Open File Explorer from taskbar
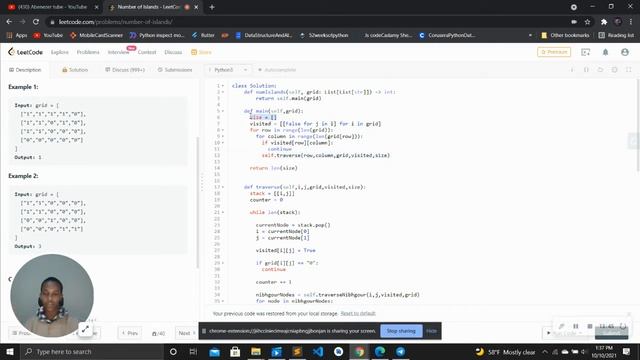 coord(256,351)
